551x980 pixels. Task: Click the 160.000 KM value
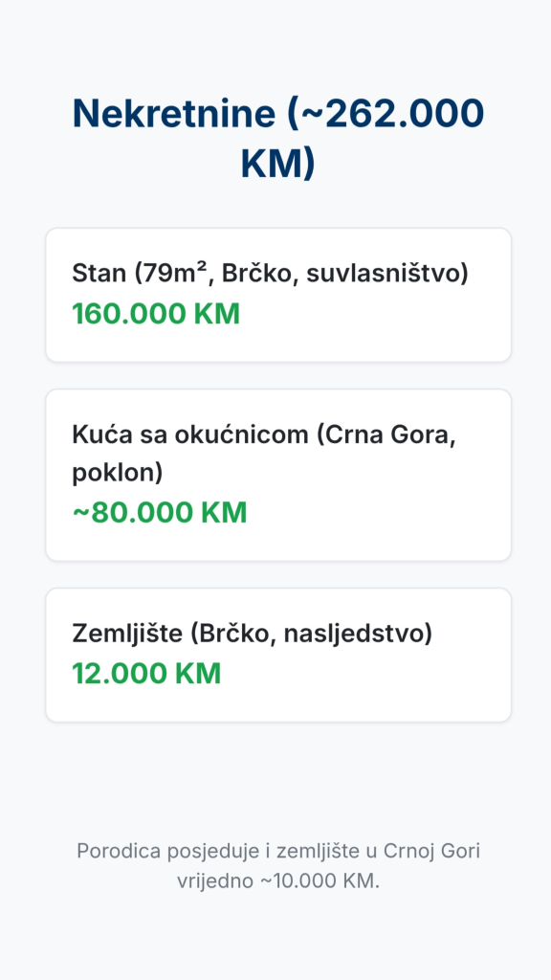[x=156, y=314]
